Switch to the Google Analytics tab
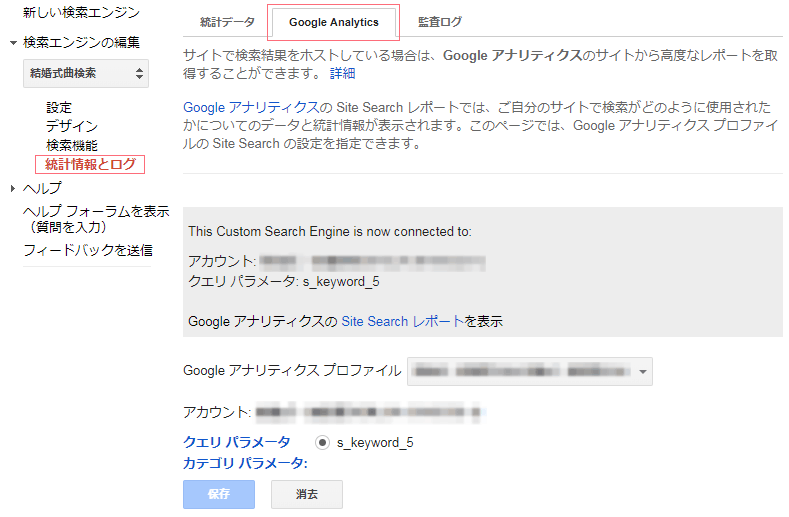The image size is (789, 517). [x=334, y=22]
